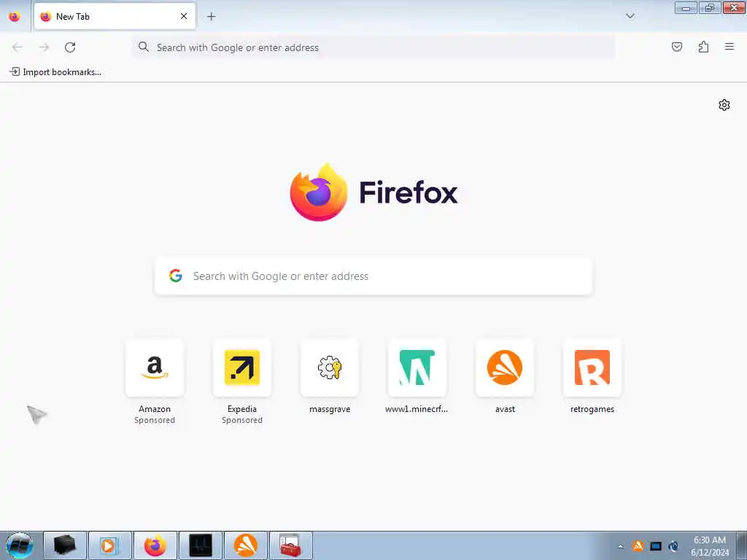
Task: Click the Amazon label text
Action: (155, 409)
